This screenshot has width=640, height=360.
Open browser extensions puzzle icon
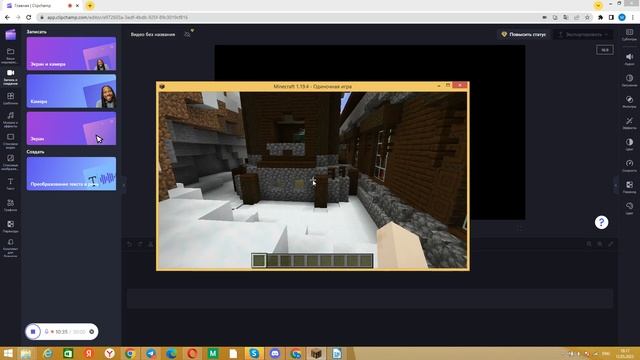point(600,17)
